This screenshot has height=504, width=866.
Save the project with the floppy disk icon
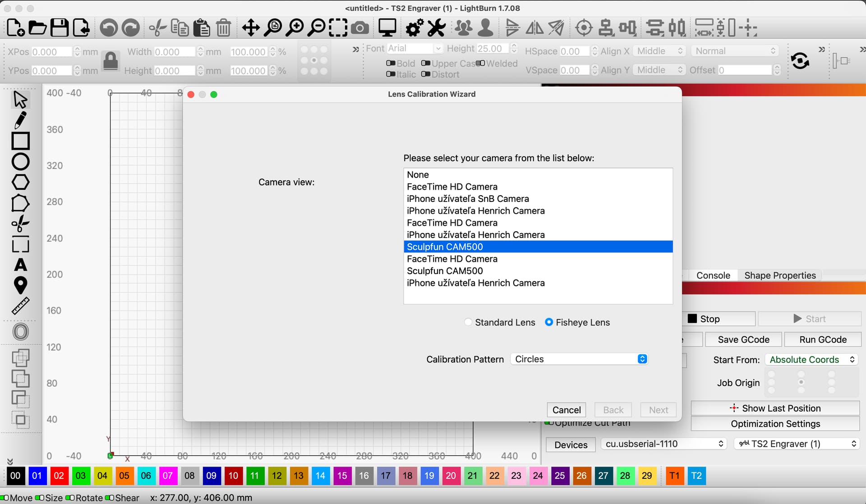[59, 28]
